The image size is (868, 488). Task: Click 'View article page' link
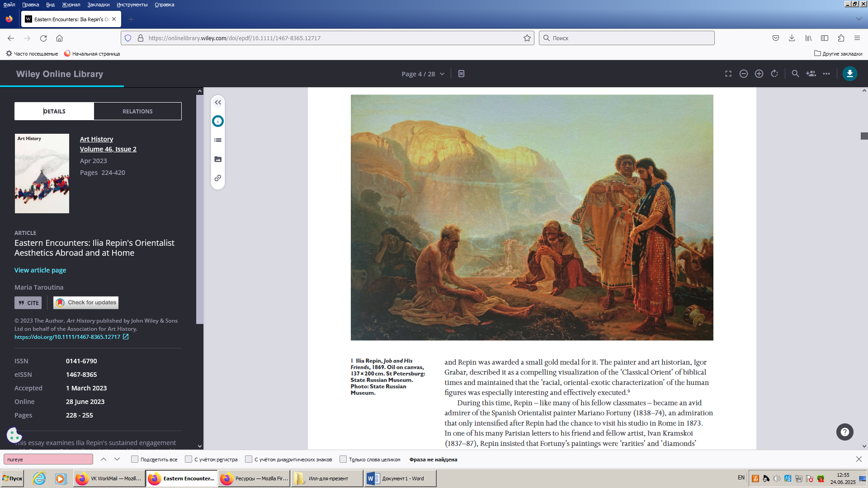point(40,270)
